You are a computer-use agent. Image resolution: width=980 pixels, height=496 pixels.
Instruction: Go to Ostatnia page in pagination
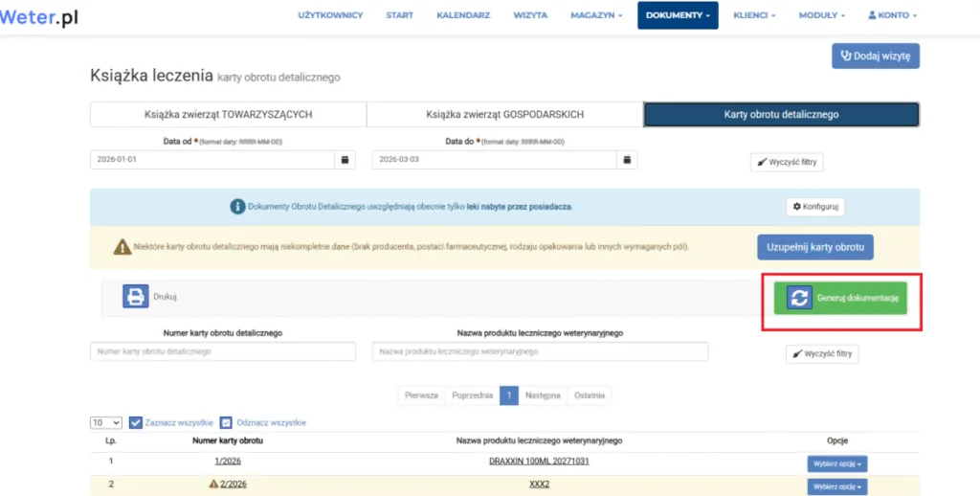pos(590,395)
